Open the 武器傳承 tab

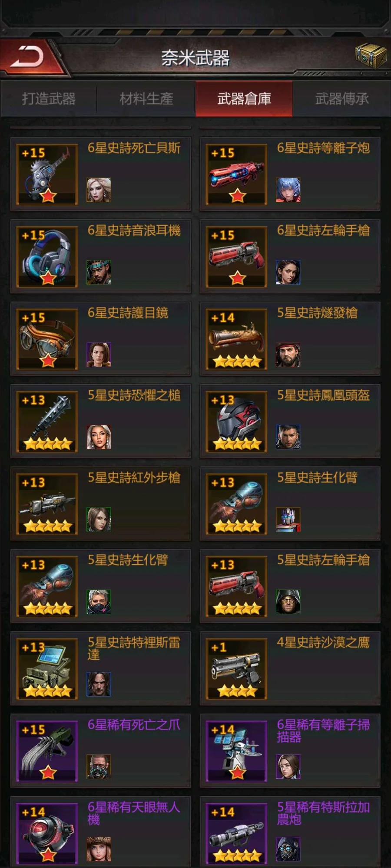(342, 99)
